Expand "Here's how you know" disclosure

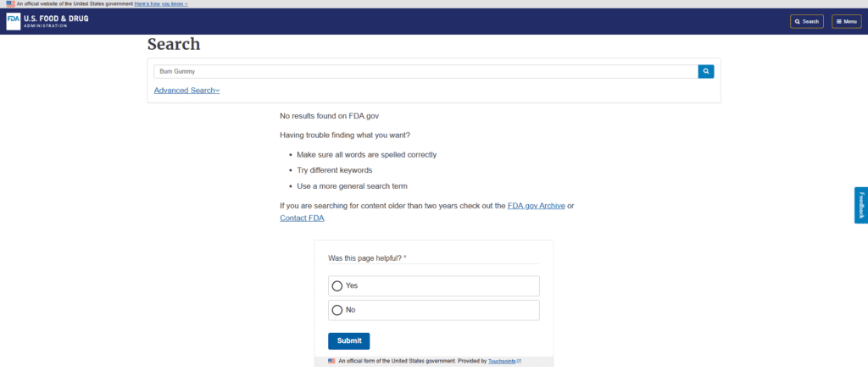tap(161, 4)
